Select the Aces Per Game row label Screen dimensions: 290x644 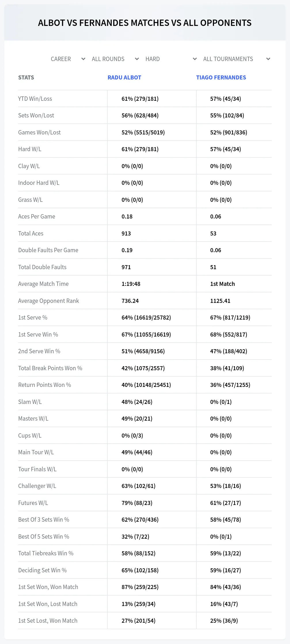pyautogui.click(x=37, y=216)
